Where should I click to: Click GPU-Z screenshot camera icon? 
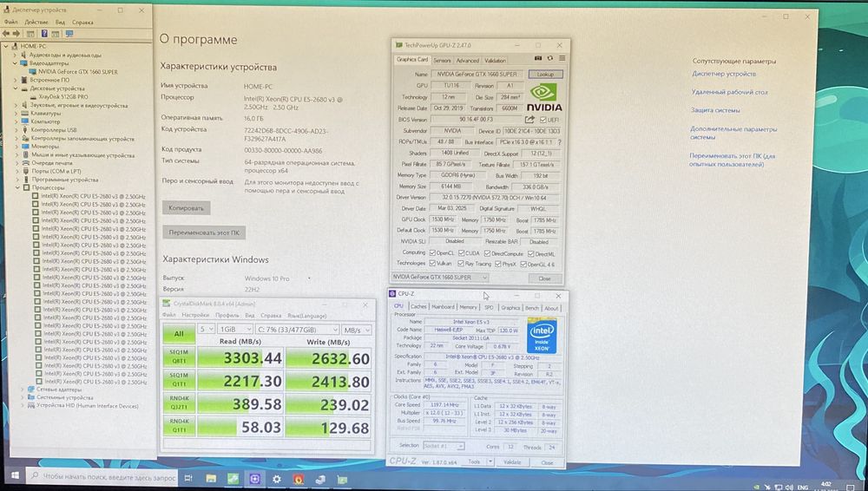click(x=537, y=58)
